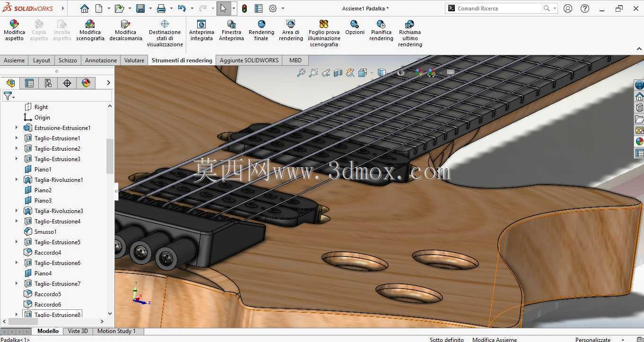The width and height of the screenshot is (644, 342).
Task: Open SOLIDWORKS Resources in the task pane
Action: point(639,96)
